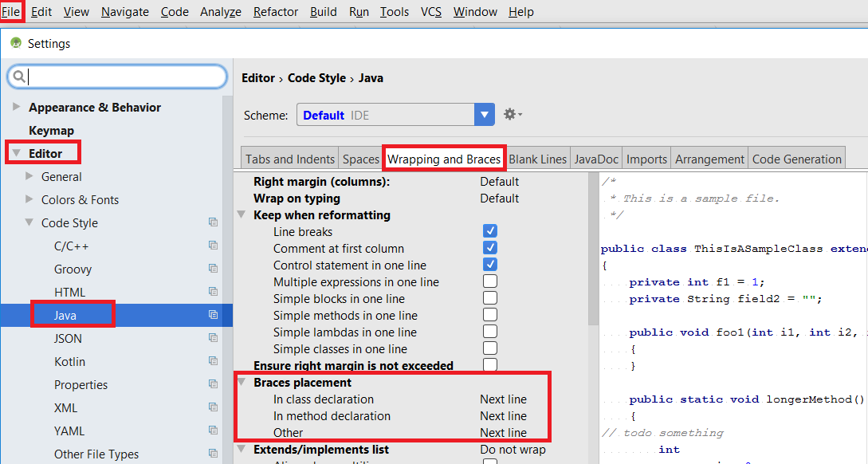
Task: Click the copy icon in the Kotlin row
Action: point(213,361)
